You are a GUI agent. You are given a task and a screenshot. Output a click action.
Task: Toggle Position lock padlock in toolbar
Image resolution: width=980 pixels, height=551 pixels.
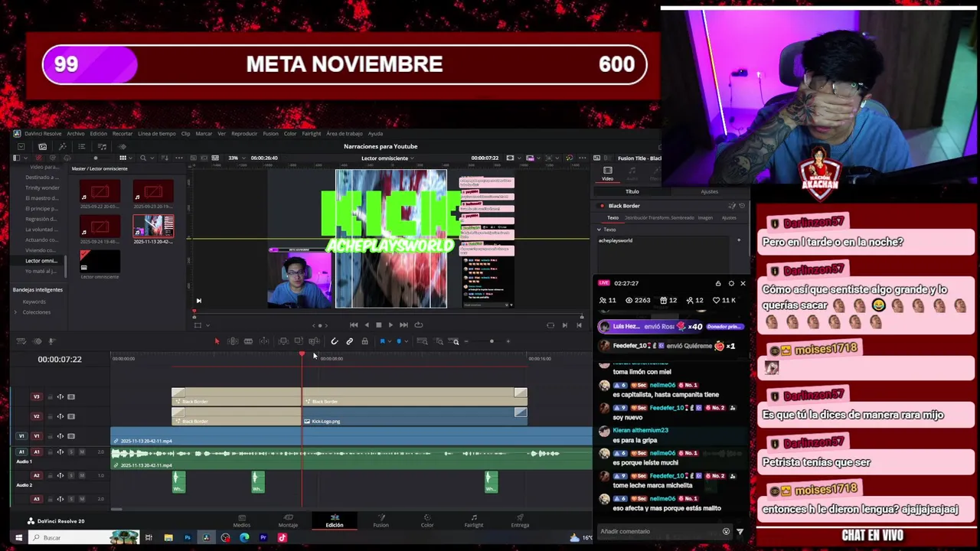[365, 341]
